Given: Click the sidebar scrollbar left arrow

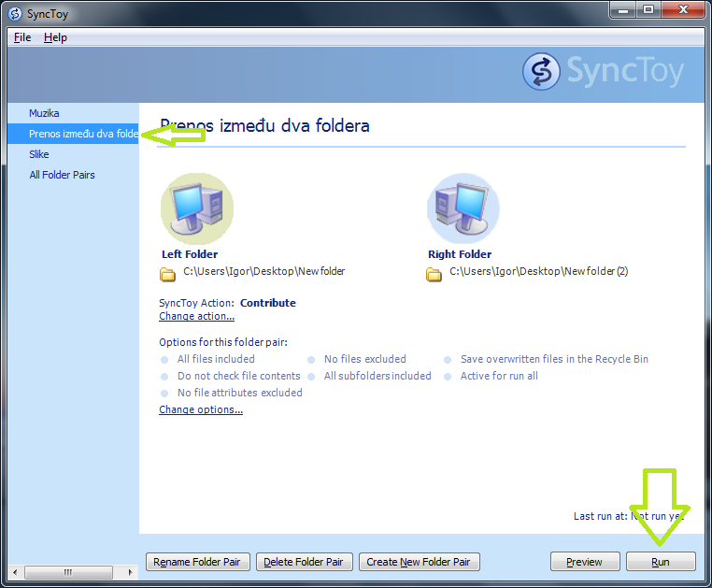Looking at the screenshot, I should [15, 572].
